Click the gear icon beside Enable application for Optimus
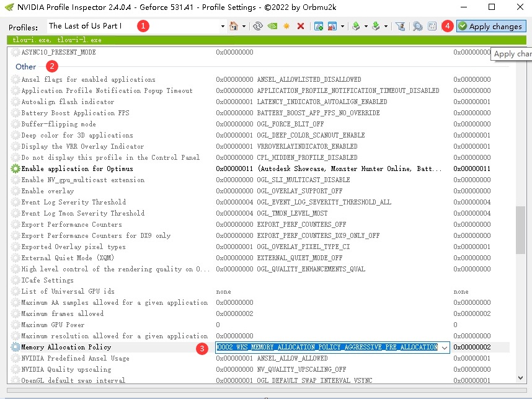Image resolution: width=532 pixels, height=399 pixels. pyautogui.click(x=16, y=169)
